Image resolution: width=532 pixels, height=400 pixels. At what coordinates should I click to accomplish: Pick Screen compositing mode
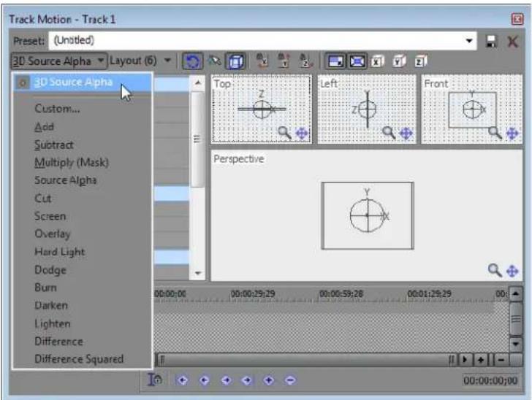(50, 216)
